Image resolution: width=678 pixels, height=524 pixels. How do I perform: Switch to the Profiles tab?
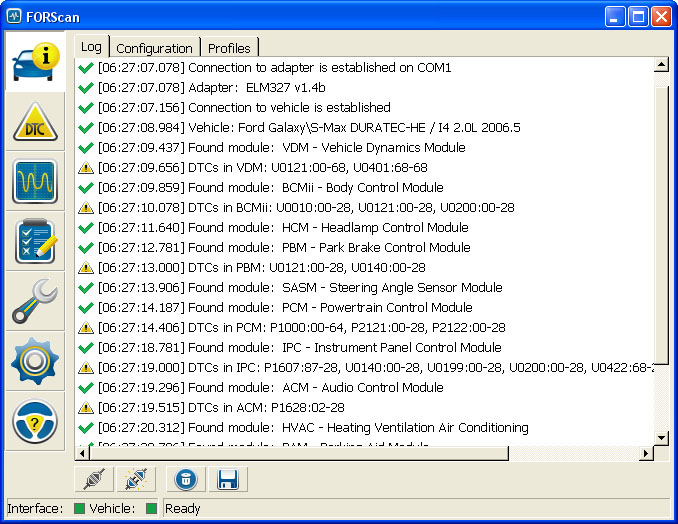[x=229, y=48]
